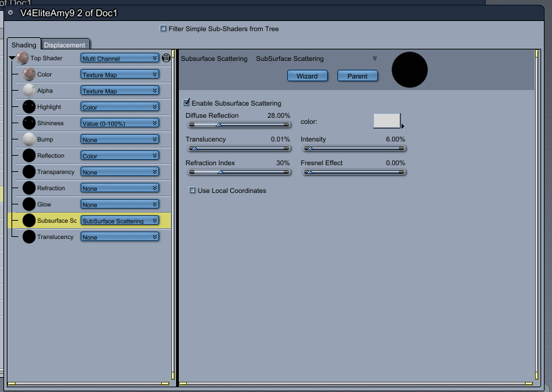Select the Top Shader tree label
Image resolution: width=552 pixels, height=392 pixels.
coord(46,58)
